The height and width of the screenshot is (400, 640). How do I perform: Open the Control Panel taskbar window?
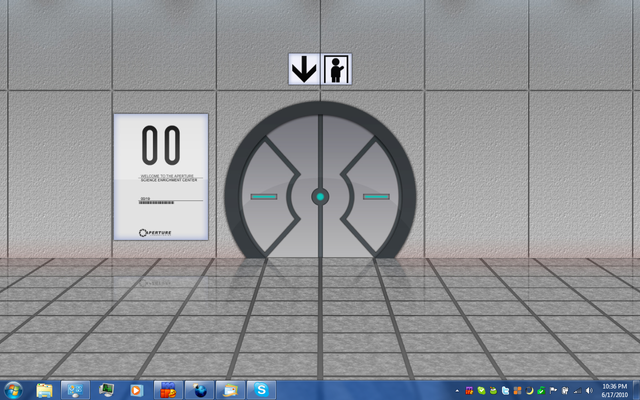pyautogui.click(x=75, y=391)
